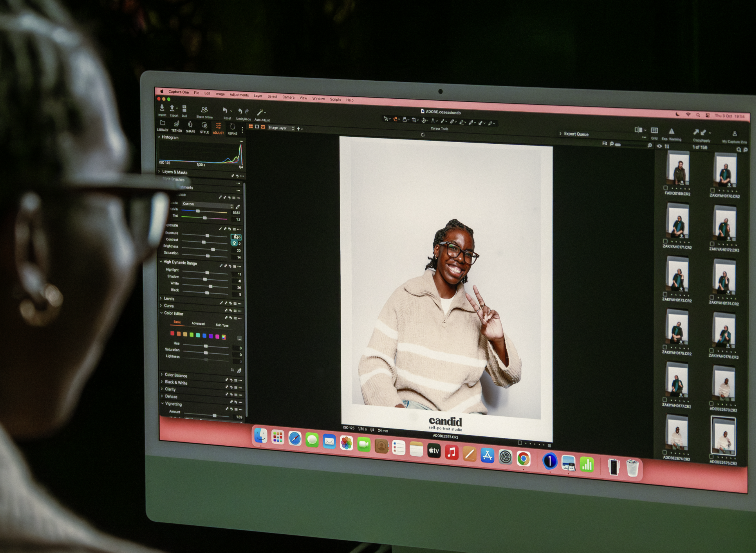Open the Layer menu

(x=258, y=96)
